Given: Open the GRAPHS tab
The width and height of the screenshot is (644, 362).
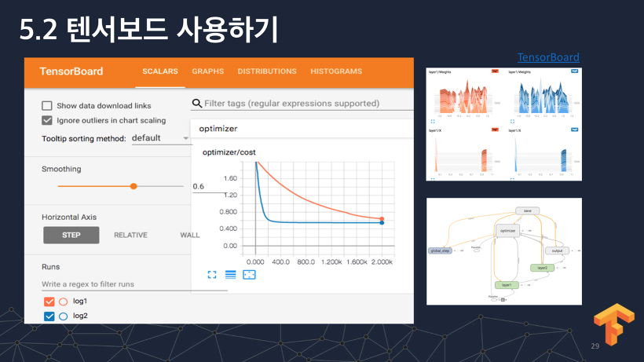Looking at the screenshot, I should pos(208,71).
